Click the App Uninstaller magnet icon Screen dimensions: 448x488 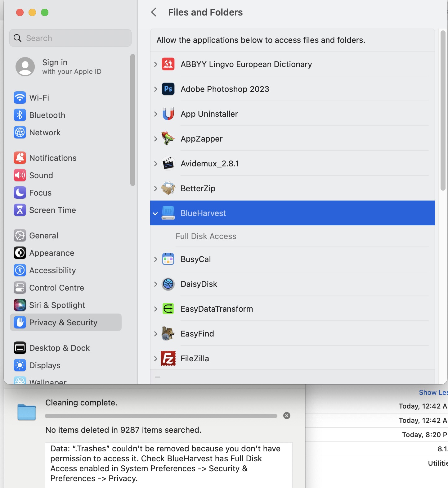pos(168,114)
